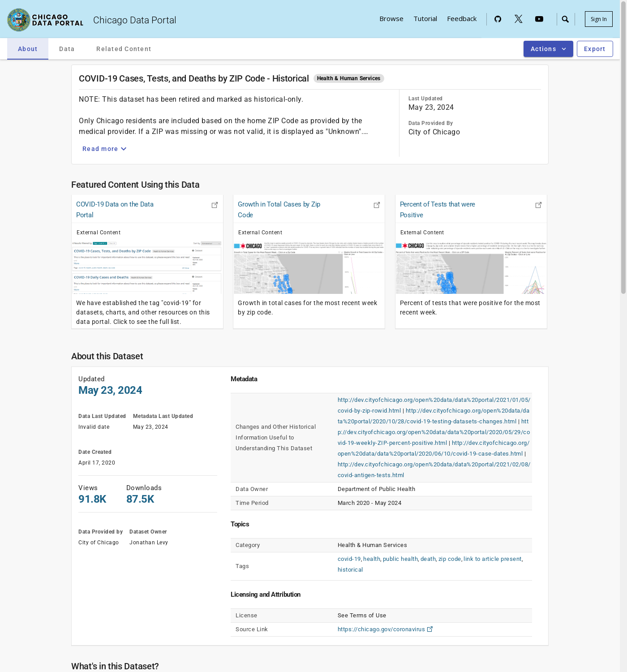Viewport: 627px width, 672px height.
Task: Click the Sign In button
Action: point(599,19)
